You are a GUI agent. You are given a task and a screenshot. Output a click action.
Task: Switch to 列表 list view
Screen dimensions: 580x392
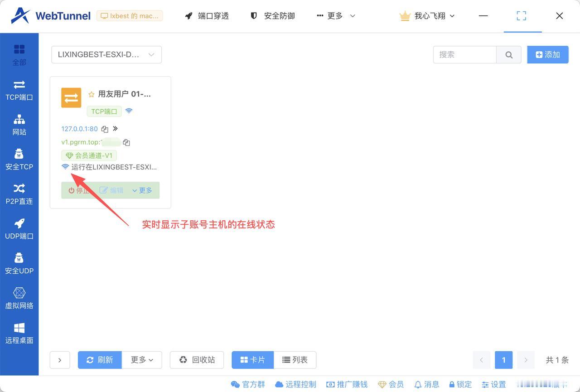pos(295,360)
